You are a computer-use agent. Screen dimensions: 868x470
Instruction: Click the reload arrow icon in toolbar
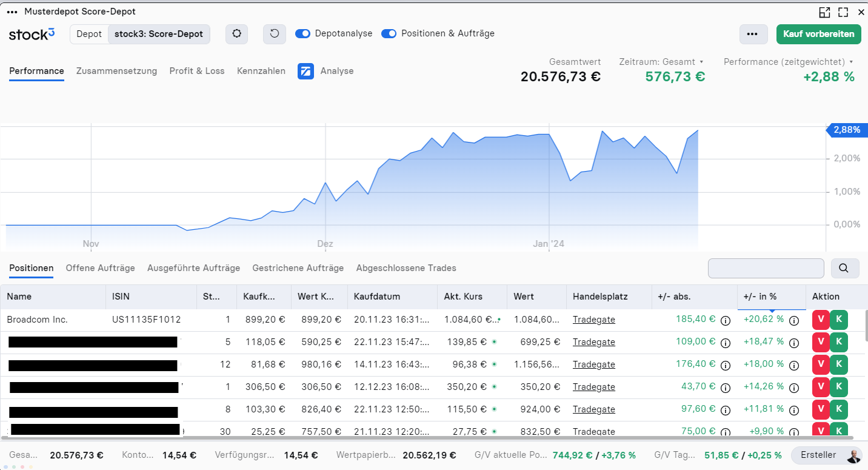[275, 34]
